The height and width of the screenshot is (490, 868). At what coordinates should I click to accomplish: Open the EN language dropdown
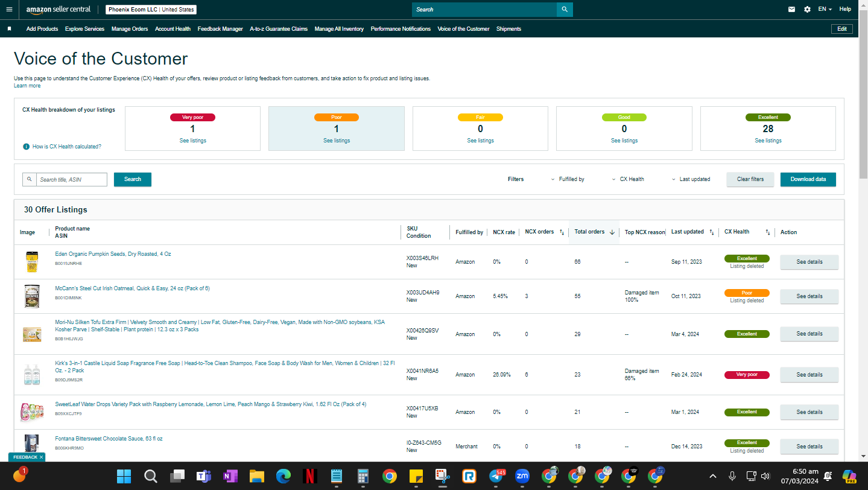tap(825, 10)
